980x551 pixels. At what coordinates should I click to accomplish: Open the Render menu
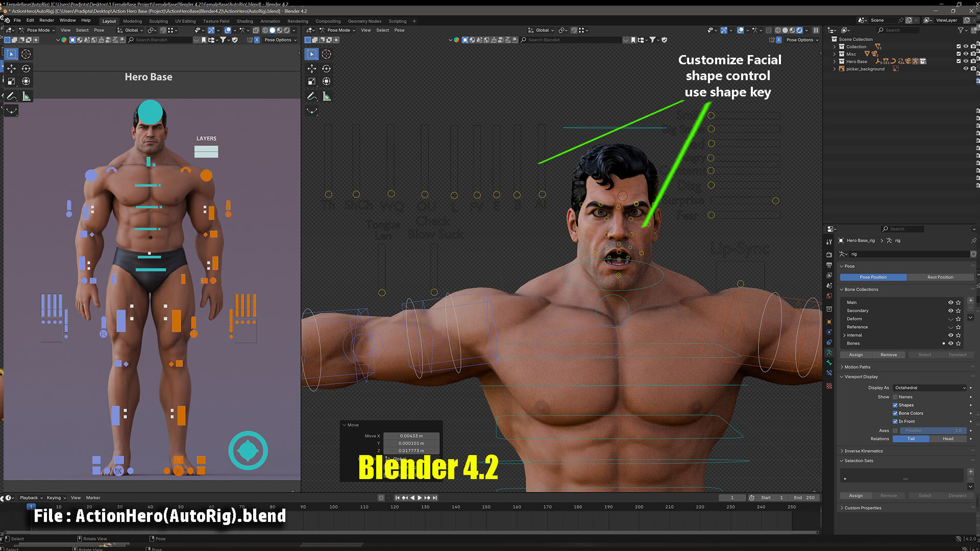pos(46,20)
